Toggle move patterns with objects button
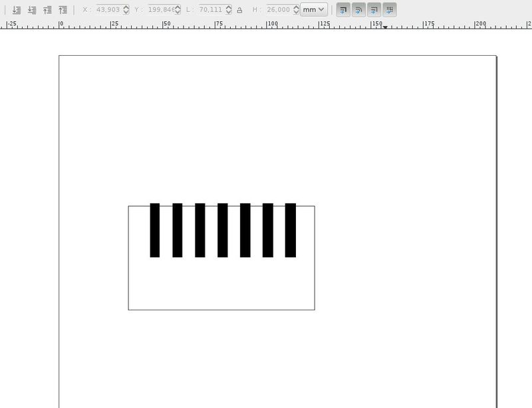Viewport: 532px width, 408px height. [x=390, y=10]
